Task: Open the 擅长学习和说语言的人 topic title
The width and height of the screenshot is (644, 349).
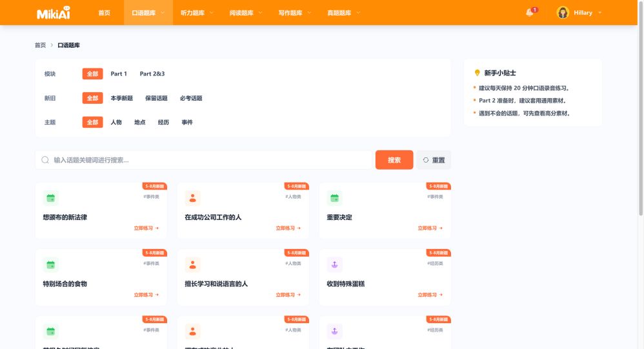Action: pos(216,284)
